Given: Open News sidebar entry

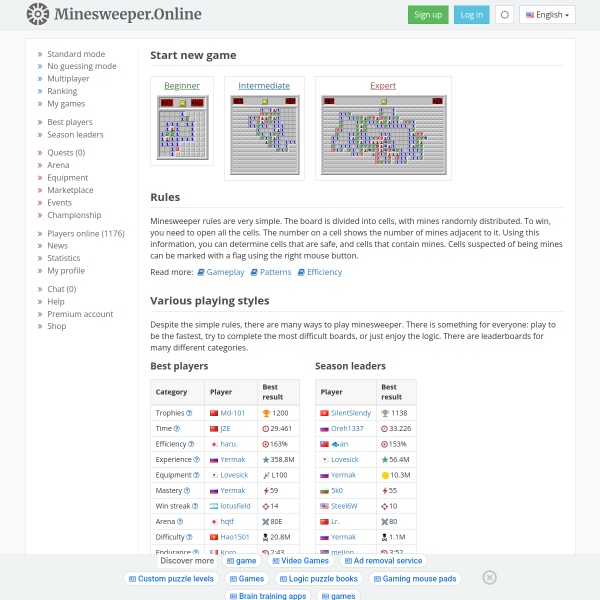Looking at the screenshot, I should [x=57, y=246].
